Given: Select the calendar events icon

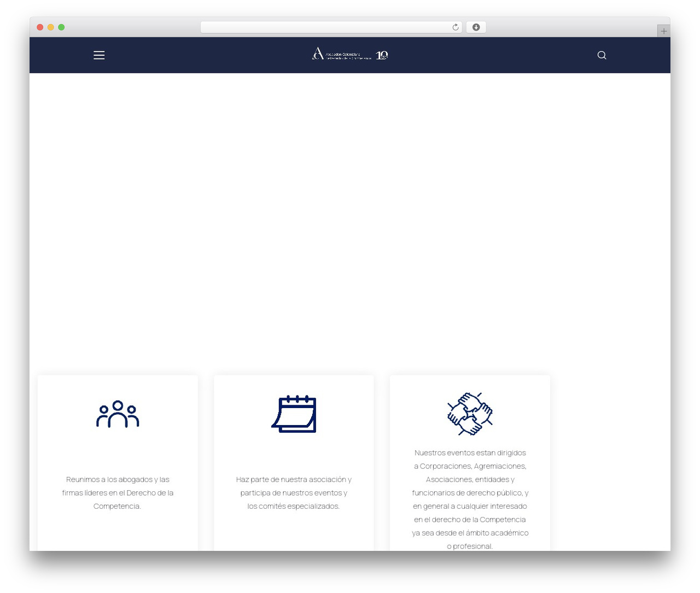Looking at the screenshot, I should coord(294,414).
